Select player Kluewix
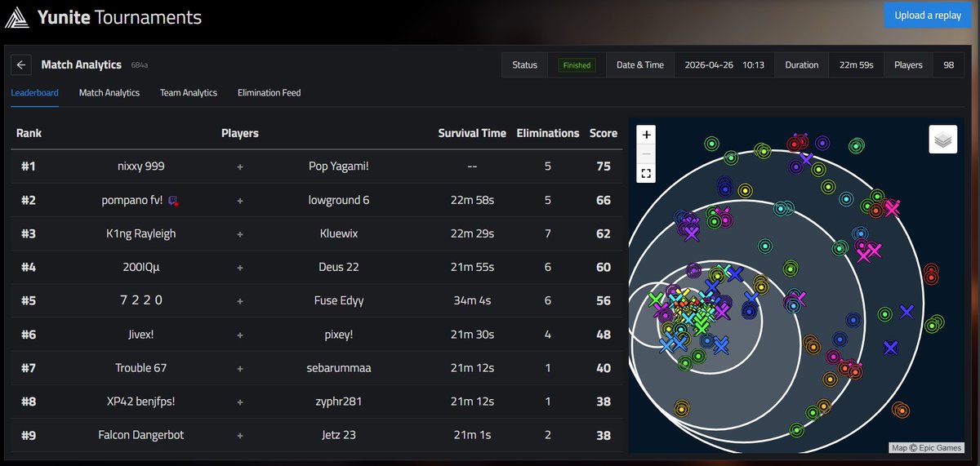Viewport: 980px width, 466px height. tap(339, 234)
